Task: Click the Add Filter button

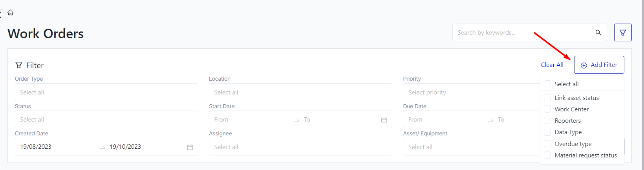Action: [x=599, y=65]
